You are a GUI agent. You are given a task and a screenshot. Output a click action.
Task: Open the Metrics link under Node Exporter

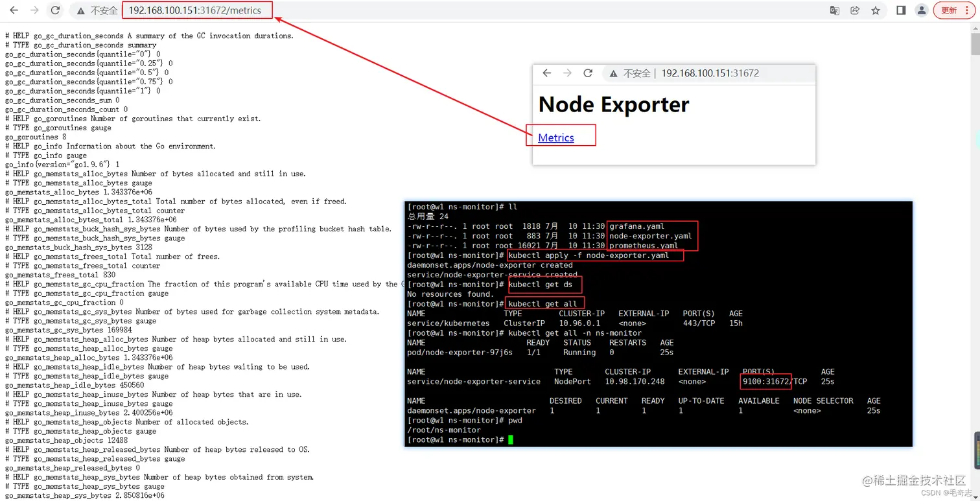coord(556,137)
